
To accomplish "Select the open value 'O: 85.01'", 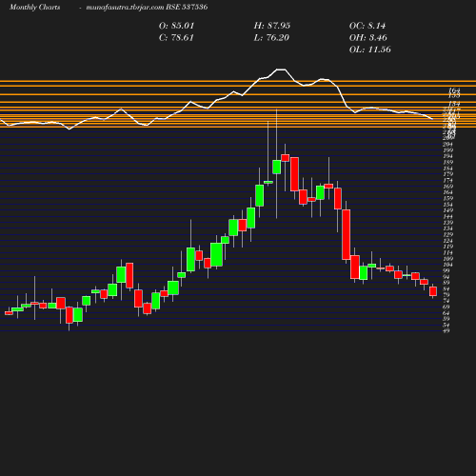I will [x=176, y=26].
